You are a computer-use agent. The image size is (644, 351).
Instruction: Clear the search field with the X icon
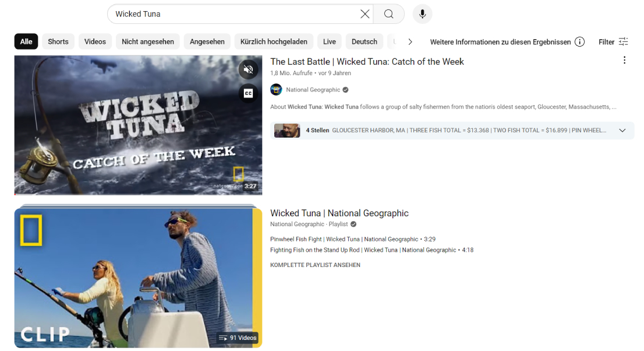365,14
